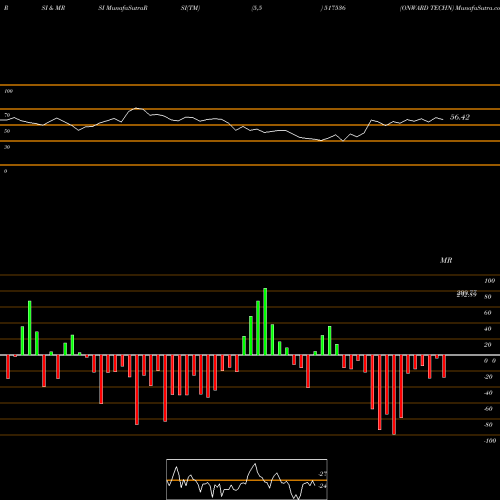Click the longest red histogram bar
This screenshot has height=500, width=500.
click(394, 395)
